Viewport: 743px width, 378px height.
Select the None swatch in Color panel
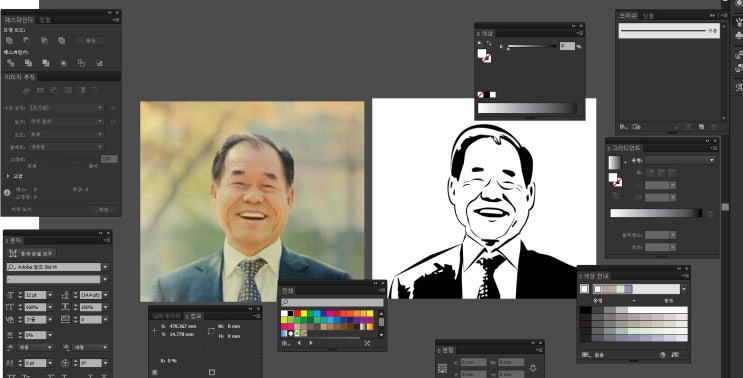pyautogui.click(x=480, y=95)
